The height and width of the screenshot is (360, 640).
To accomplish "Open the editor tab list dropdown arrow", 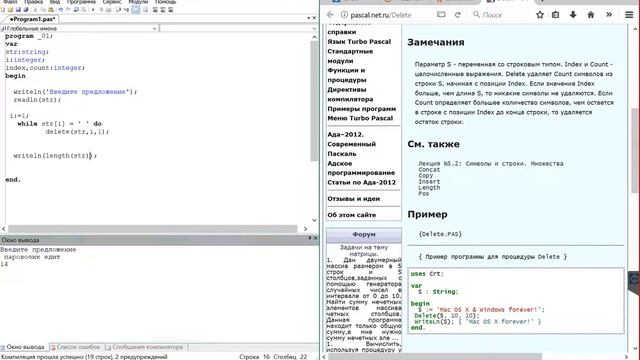I will pyautogui.click(x=309, y=18).
